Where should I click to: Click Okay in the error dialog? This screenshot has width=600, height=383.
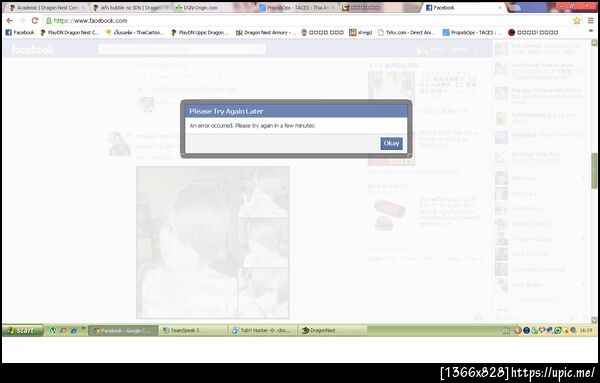click(x=391, y=143)
